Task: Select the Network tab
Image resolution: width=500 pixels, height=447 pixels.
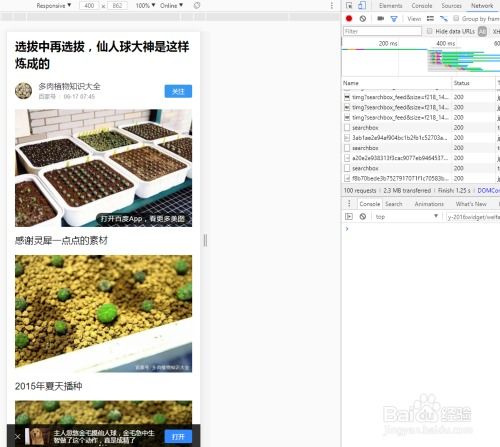Action: coord(482,6)
